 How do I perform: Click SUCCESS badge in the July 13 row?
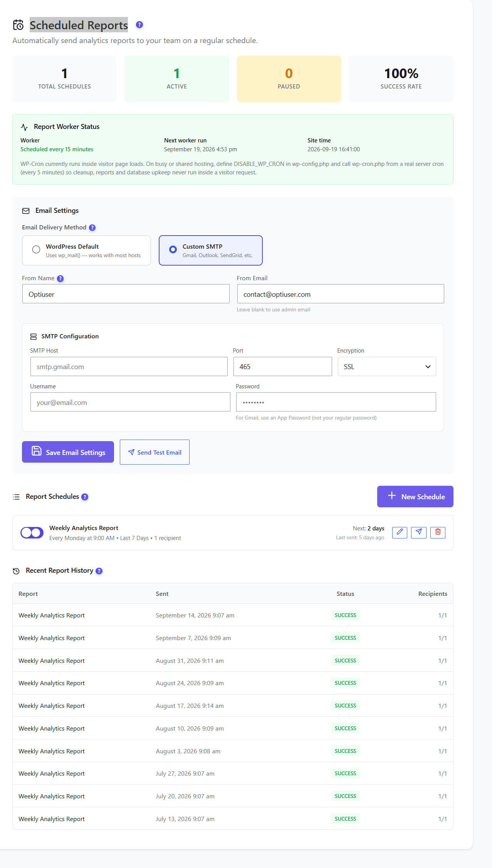[345, 819]
